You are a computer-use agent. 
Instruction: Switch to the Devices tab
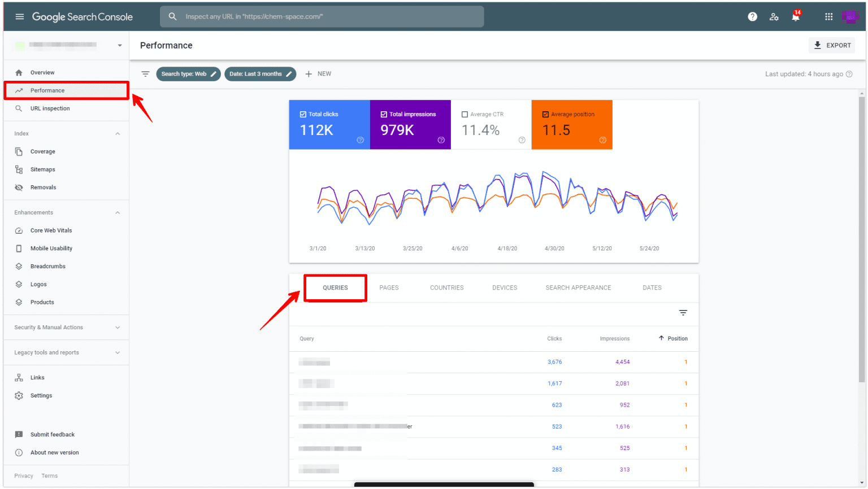click(505, 288)
